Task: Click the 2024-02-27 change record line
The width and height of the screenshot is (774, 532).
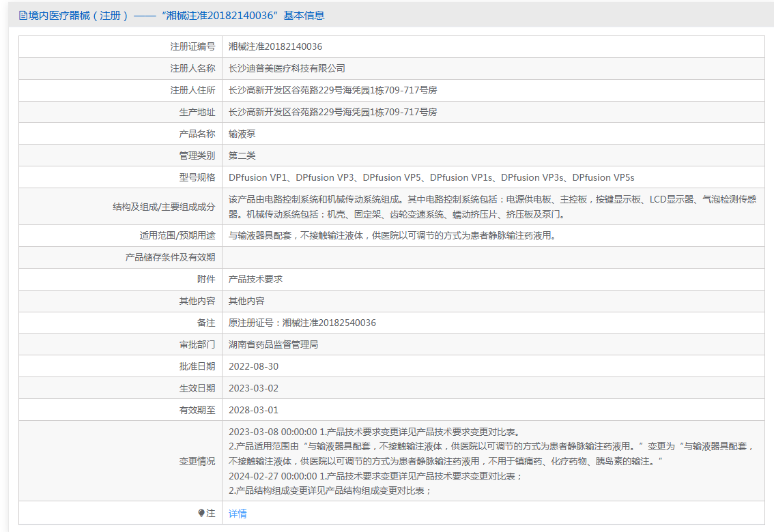Action: pos(376,476)
